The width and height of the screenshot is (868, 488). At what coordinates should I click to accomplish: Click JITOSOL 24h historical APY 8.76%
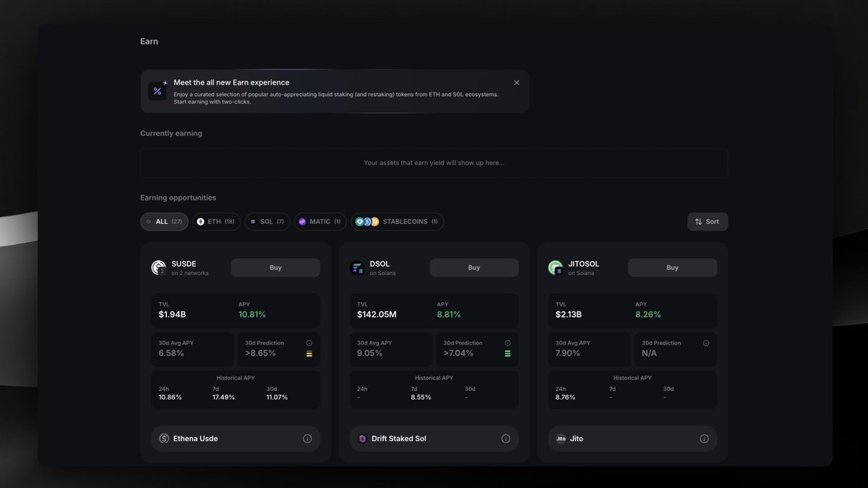[566, 397]
